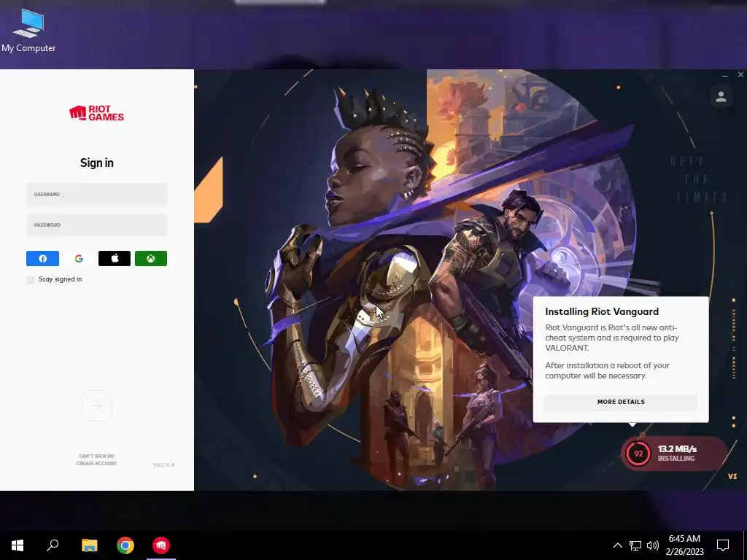Image resolution: width=747 pixels, height=560 pixels.
Task: Open MORE DETAILS about Riot Vanguard
Action: pos(621,402)
